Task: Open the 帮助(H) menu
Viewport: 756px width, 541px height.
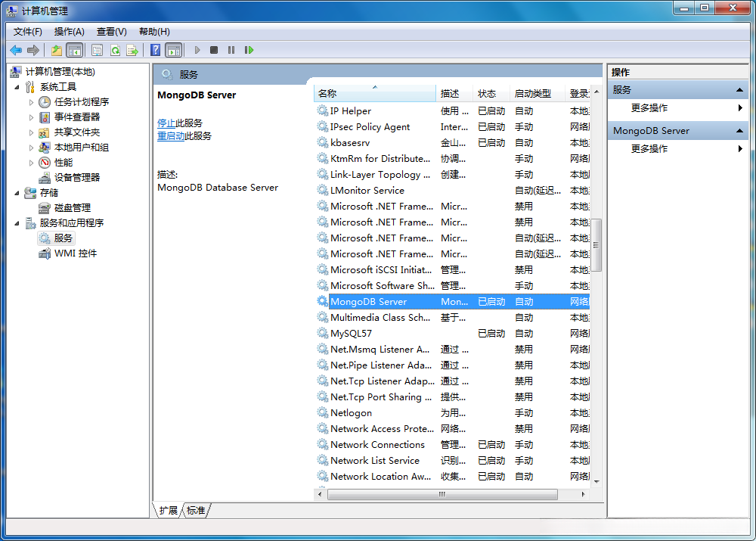Action: click(154, 31)
